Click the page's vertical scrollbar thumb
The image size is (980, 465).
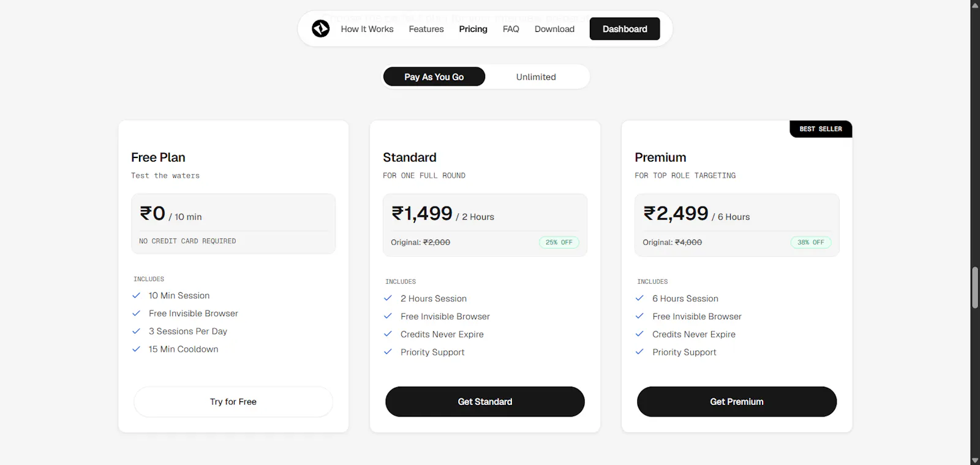click(974, 287)
